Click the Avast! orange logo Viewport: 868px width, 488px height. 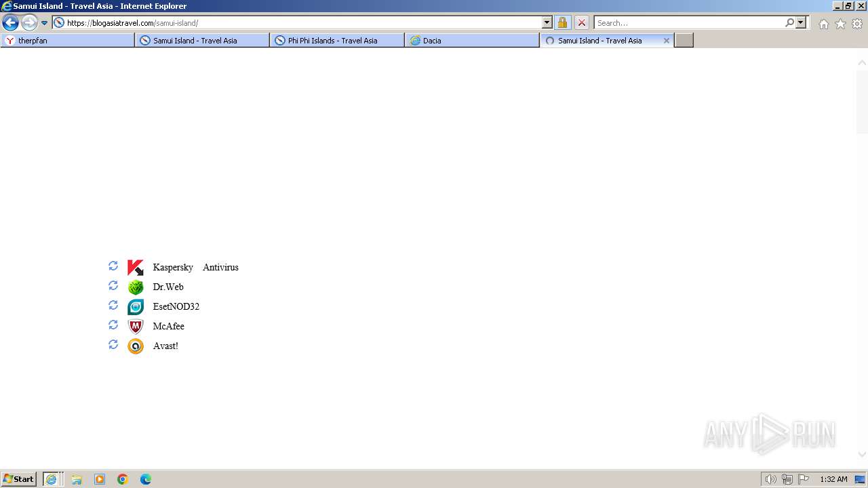pyautogui.click(x=136, y=346)
